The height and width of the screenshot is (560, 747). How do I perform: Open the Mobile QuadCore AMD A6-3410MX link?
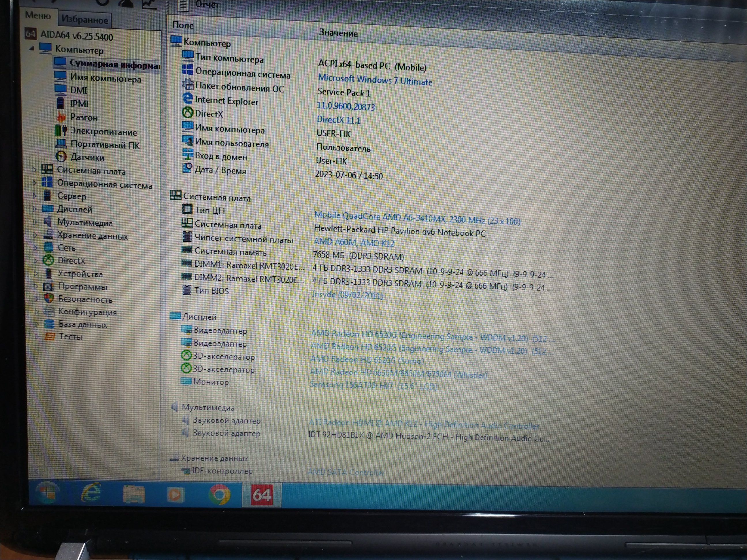click(x=417, y=218)
